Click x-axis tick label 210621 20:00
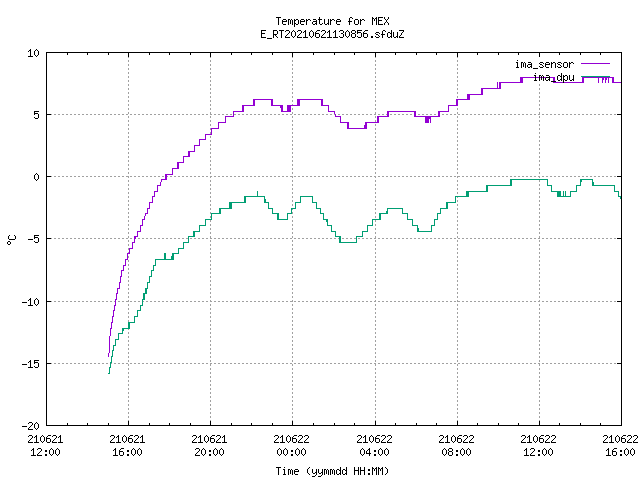Image resolution: width=640 pixels, height=480 pixels. pos(209,446)
